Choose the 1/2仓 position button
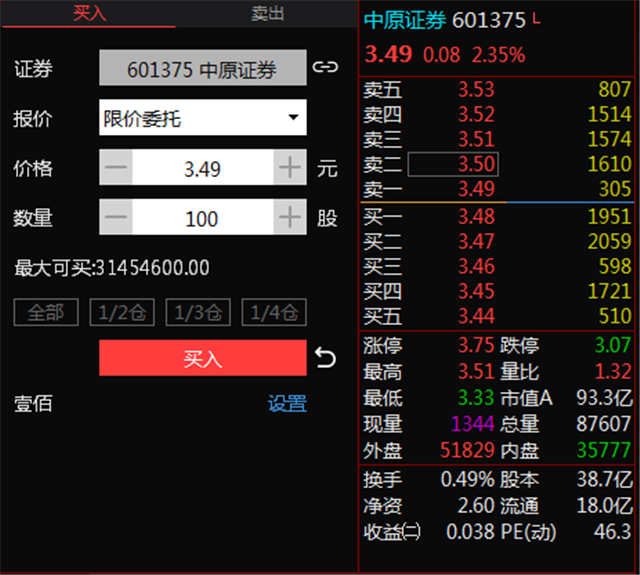The image size is (640, 575). (x=122, y=313)
